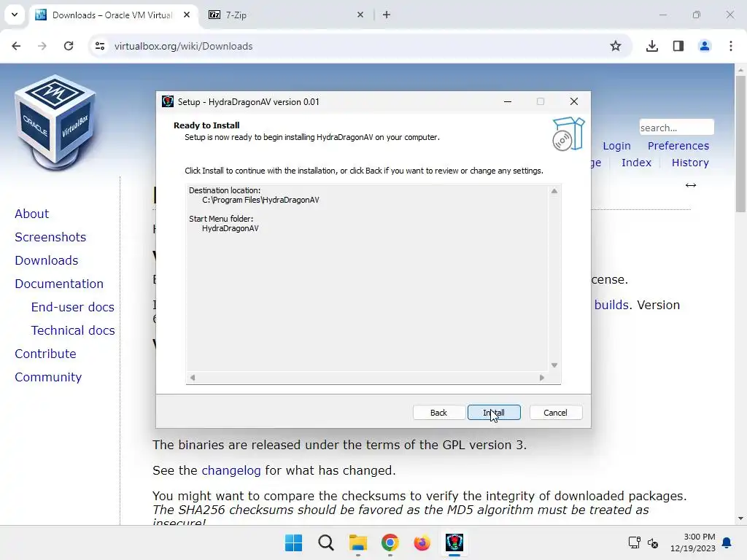
Task: Select the destination path C:\Program Files\HydraDragonAV text
Action: 260,200
